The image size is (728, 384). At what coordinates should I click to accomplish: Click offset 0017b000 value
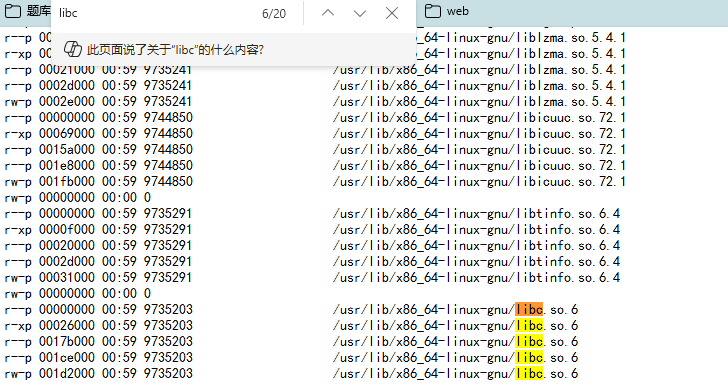coord(67,341)
